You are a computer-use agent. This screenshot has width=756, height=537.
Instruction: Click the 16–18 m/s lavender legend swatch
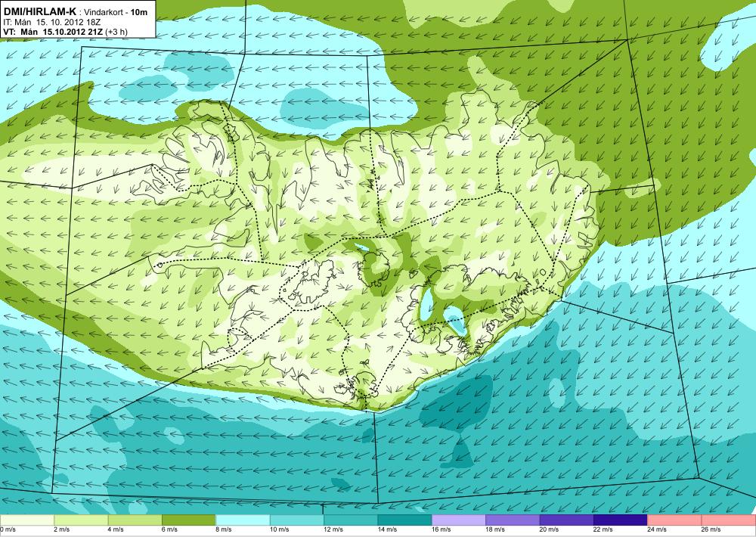point(459,520)
